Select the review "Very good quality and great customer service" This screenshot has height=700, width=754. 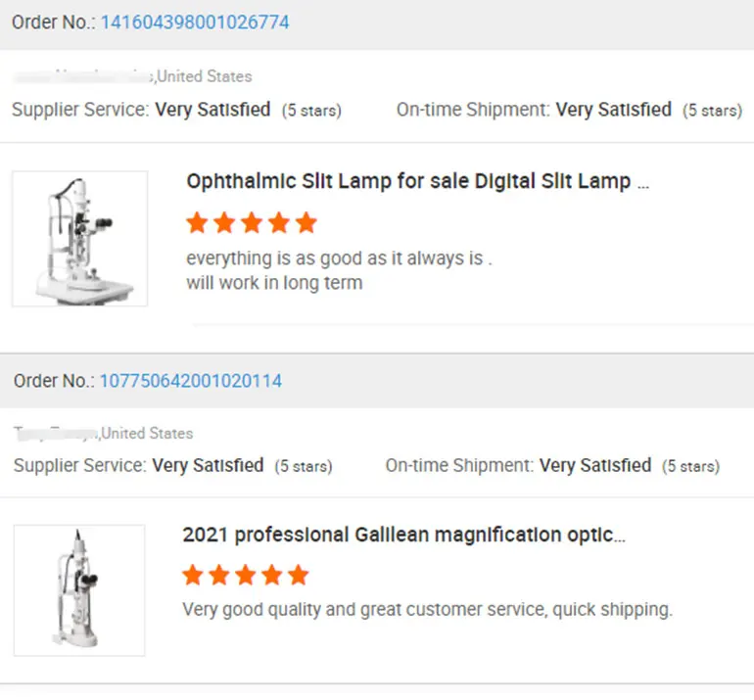coord(427,610)
